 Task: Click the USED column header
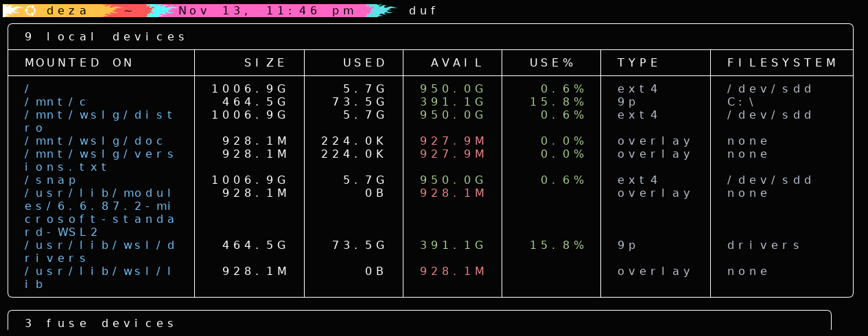tap(365, 63)
